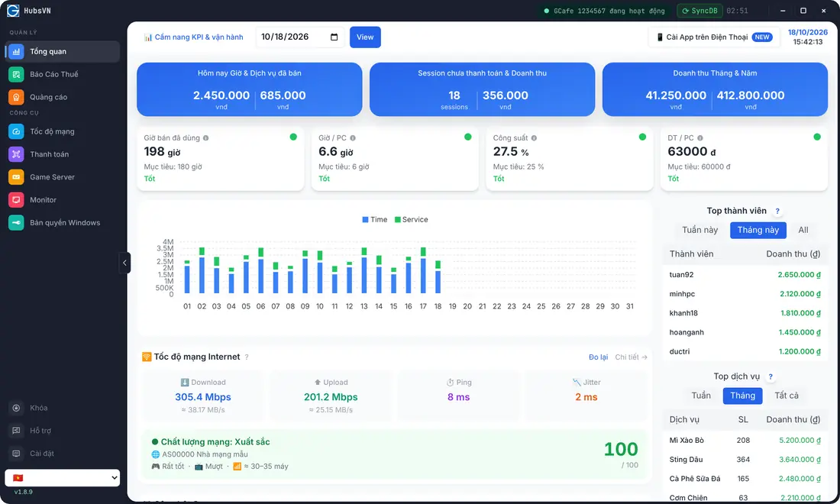Collapse the sidebar with arrow handle

(x=124, y=263)
